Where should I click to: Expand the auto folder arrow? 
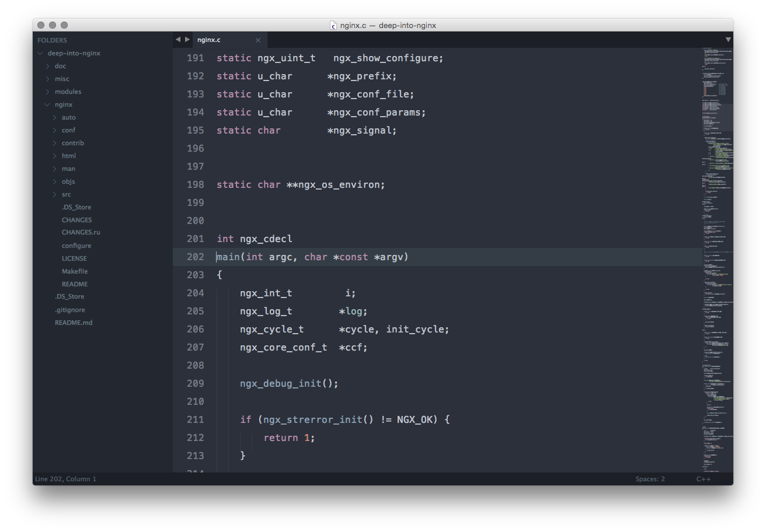[x=54, y=117]
